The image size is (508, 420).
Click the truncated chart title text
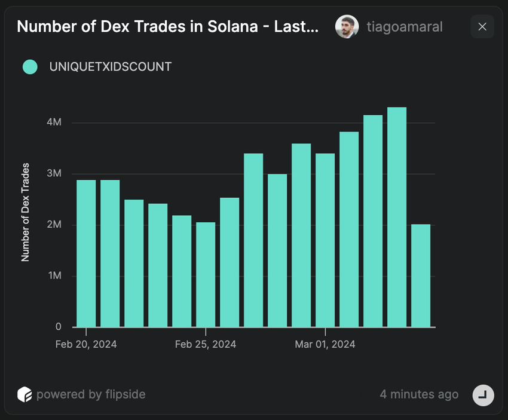point(168,26)
